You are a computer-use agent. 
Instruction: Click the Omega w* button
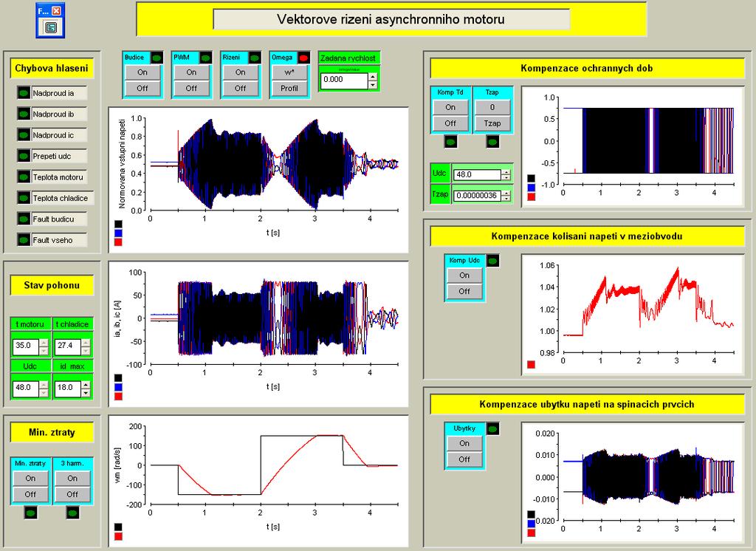pyautogui.click(x=289, y=72)
